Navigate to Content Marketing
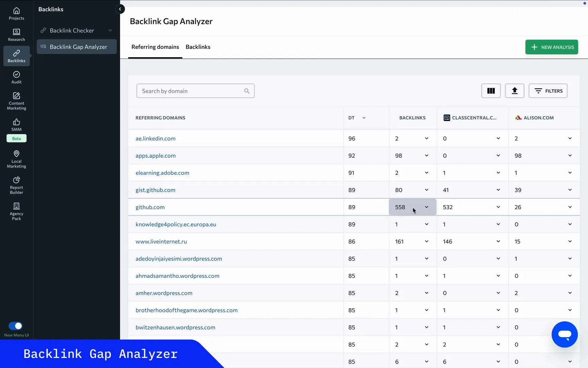This screenshot has height=368, width=588. point(16,100)
